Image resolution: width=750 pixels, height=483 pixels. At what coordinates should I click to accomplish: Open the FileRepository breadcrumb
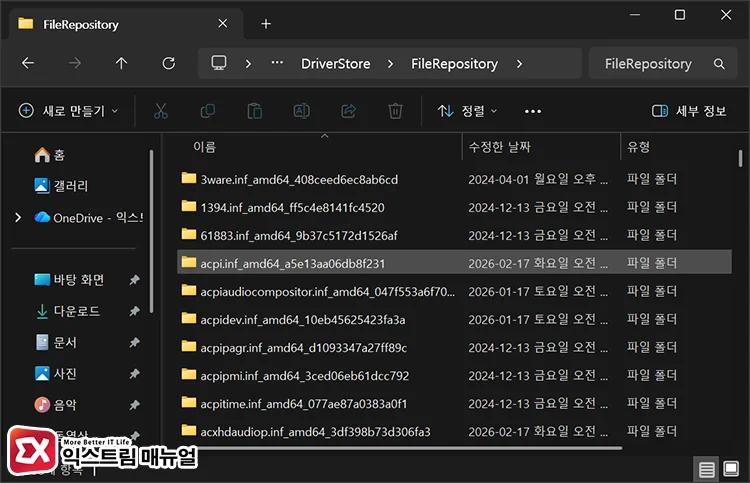pos(454,64)
